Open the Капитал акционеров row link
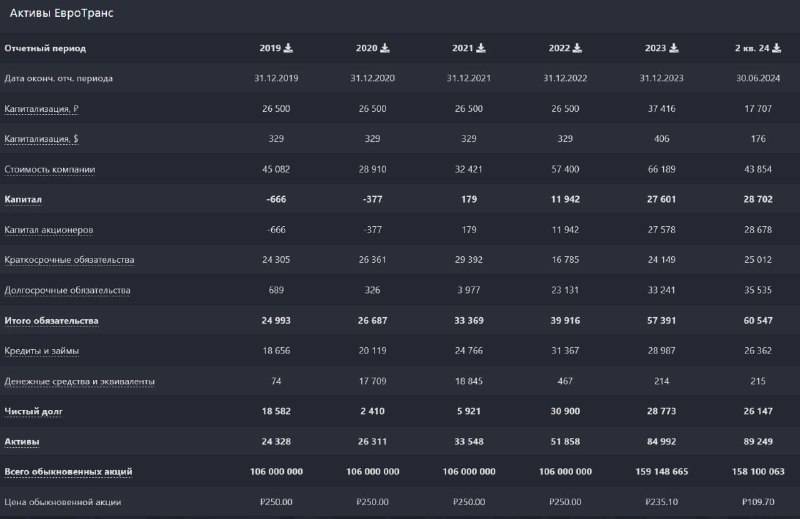 (48, 230)
